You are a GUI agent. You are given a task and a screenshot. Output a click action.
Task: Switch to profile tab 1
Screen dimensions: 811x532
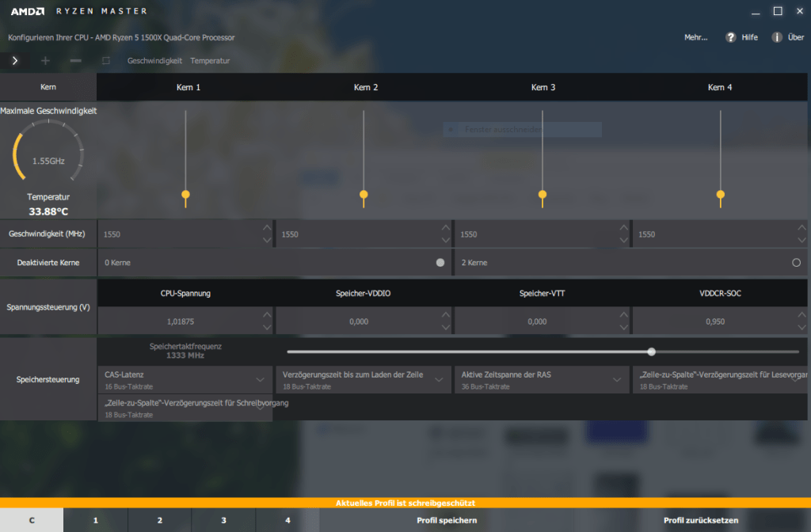(96, 520)
